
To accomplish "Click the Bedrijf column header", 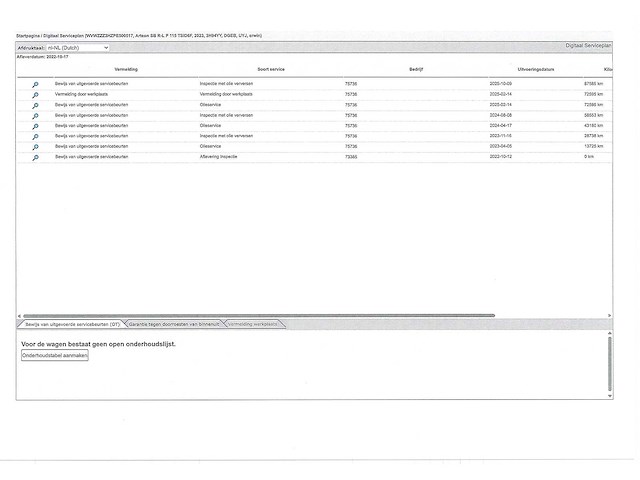I will coord(416,69).
